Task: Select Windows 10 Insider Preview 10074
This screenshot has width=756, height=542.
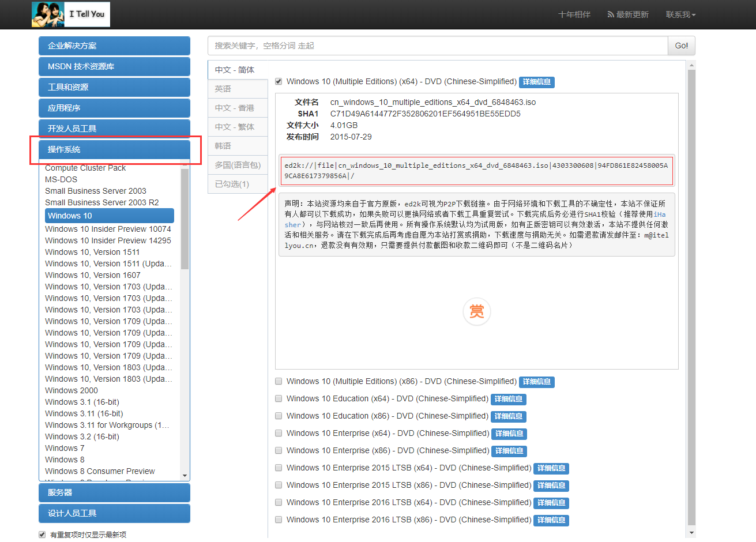Action: pos(108,229)
